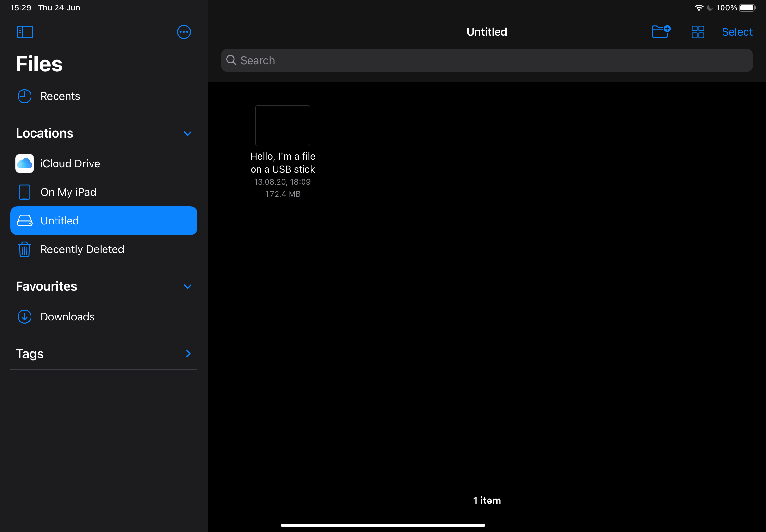Click the On My iPad icon
766x532 pixels.
(x=24, y=192)
